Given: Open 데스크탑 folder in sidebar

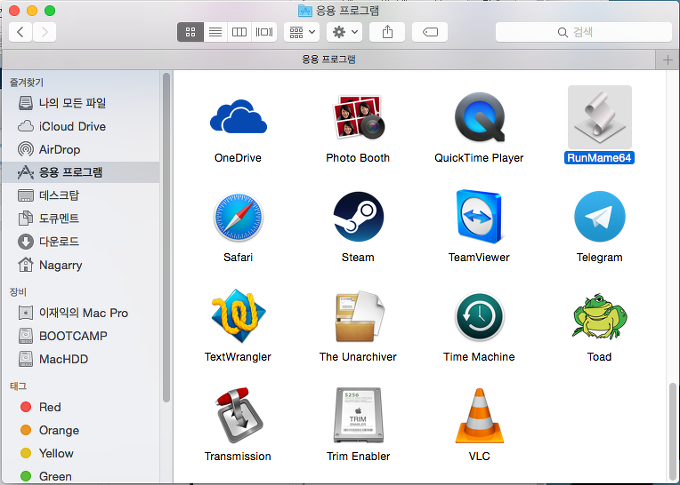Looking at the screenshot, I should pyautogui.click(x=82, y=195).
